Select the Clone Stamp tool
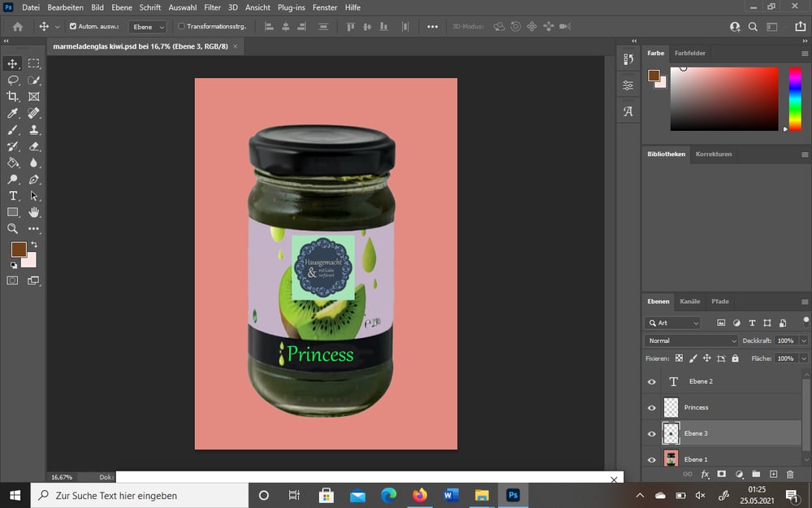812x508 pixels. pyautogui.click(x=33, y=129)
